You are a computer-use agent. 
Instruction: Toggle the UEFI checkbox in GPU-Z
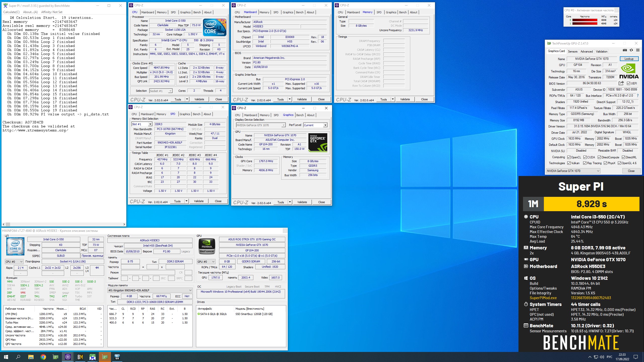coord(628,83)
